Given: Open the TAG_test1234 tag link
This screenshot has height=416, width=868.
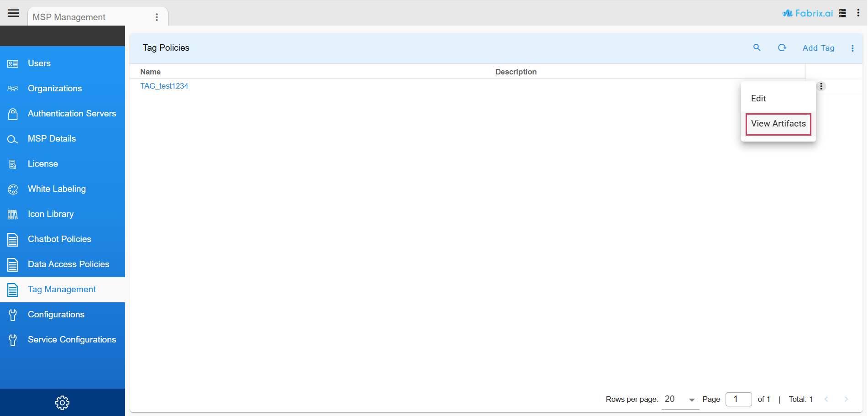Looking at the screenshot, I should (x=164, y=86).
